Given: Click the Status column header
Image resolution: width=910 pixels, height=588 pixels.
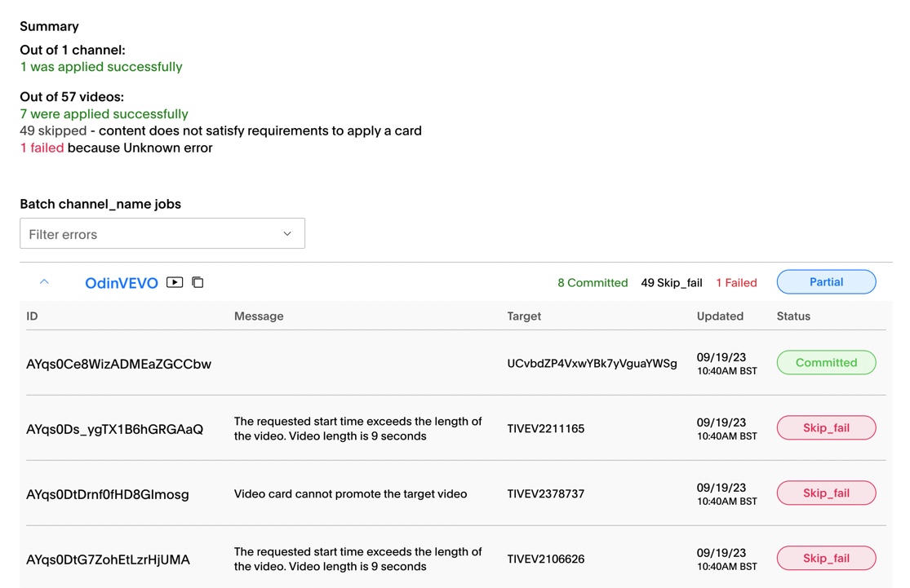Looking at the screenshot, I should [x=793, y=316].
